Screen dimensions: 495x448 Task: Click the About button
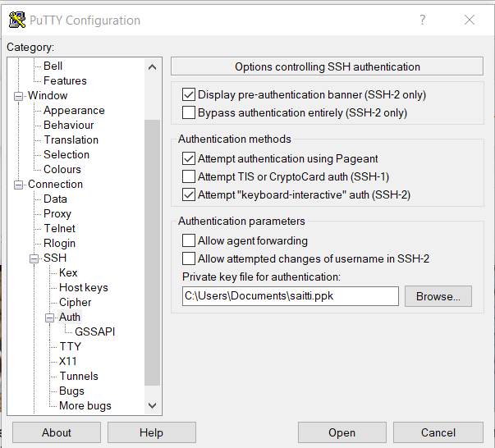click(57, 432)
